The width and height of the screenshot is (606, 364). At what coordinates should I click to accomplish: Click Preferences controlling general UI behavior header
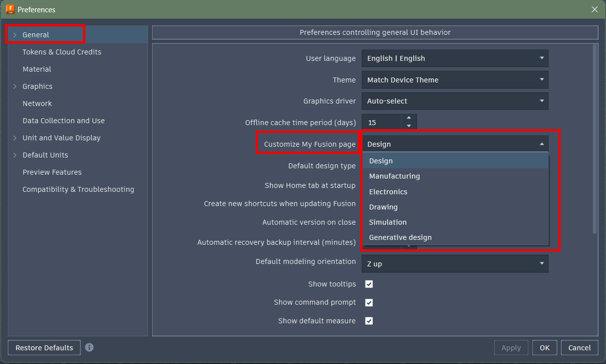tap(375, 32)
